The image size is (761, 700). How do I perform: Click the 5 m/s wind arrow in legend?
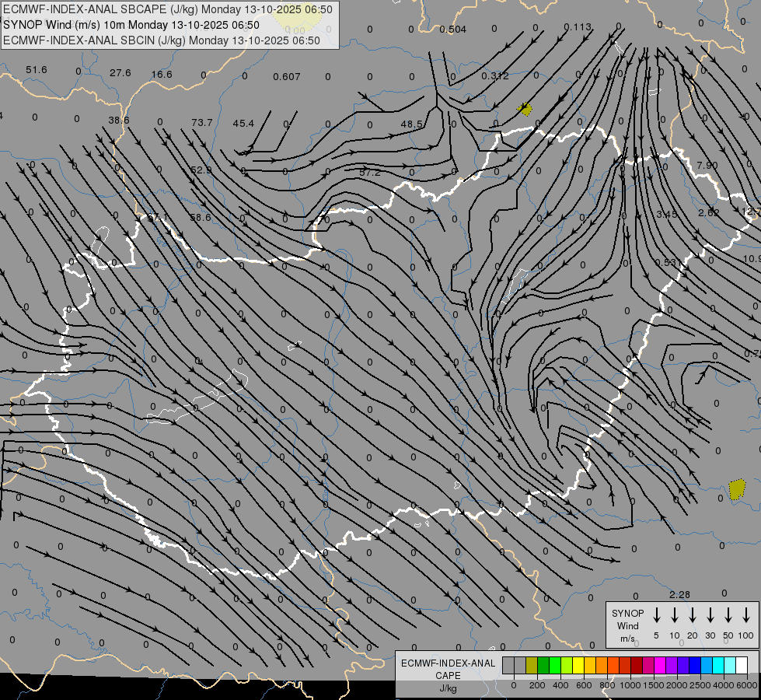tap(656, 615)
